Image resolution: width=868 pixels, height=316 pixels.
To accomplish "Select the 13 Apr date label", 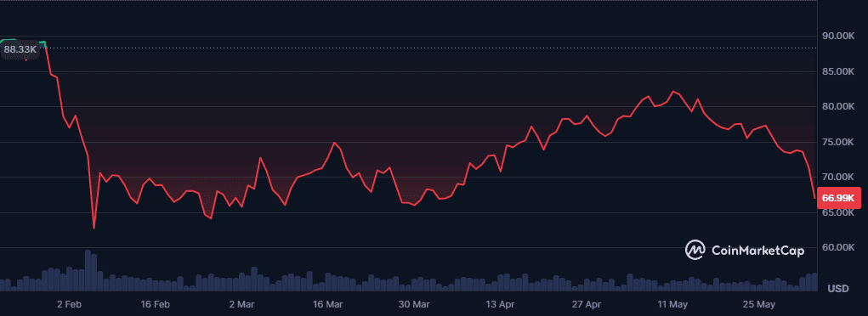I will (501, 305).
